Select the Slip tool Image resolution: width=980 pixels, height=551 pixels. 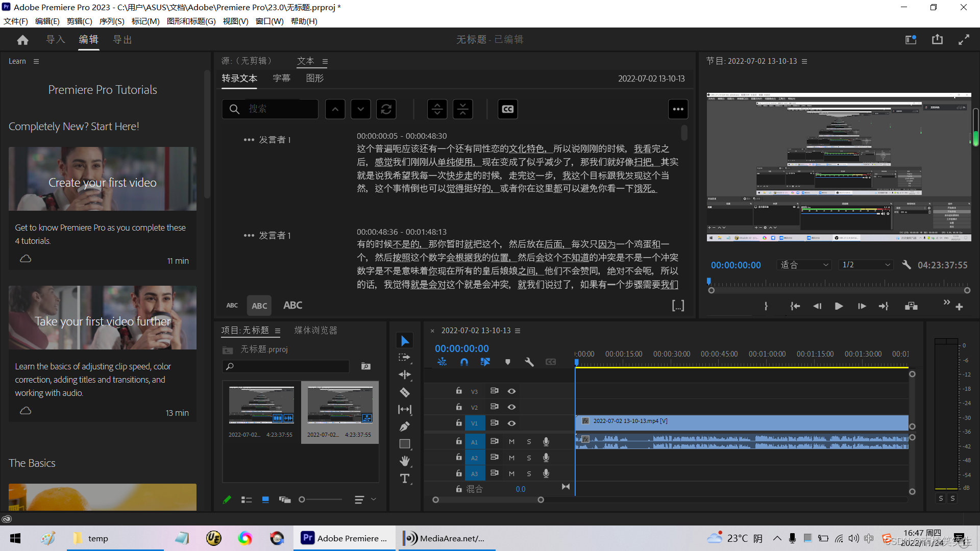(405, 409)
